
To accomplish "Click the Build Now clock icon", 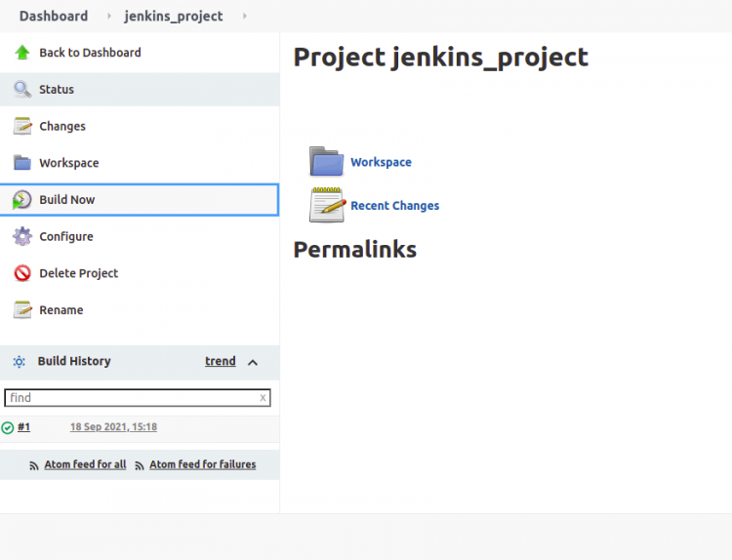I will 21,200.
